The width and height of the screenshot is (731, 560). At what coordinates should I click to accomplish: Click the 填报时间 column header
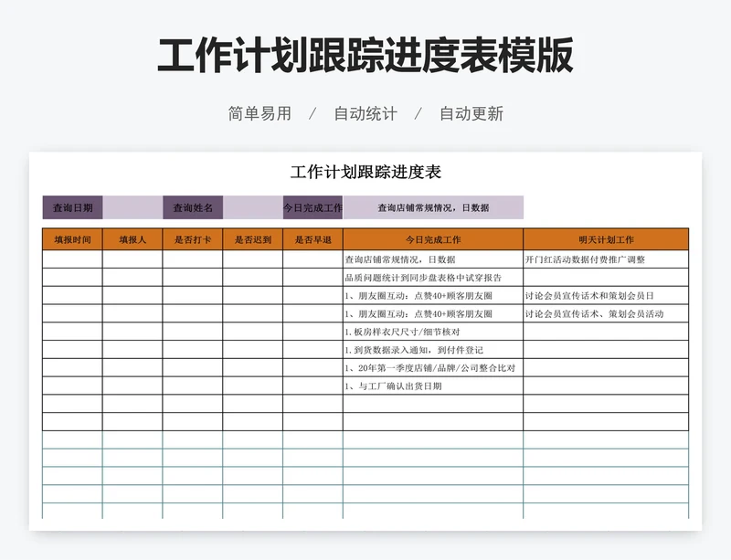click(72, 239)
